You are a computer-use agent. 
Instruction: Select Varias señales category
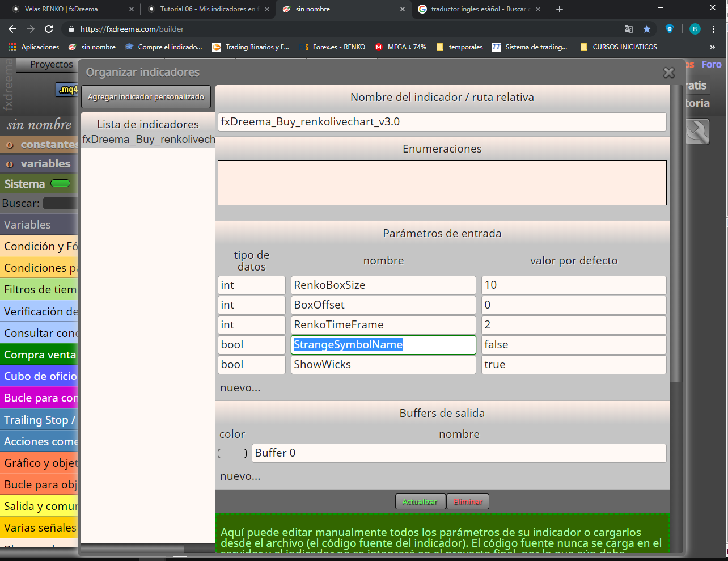(39, 528)
